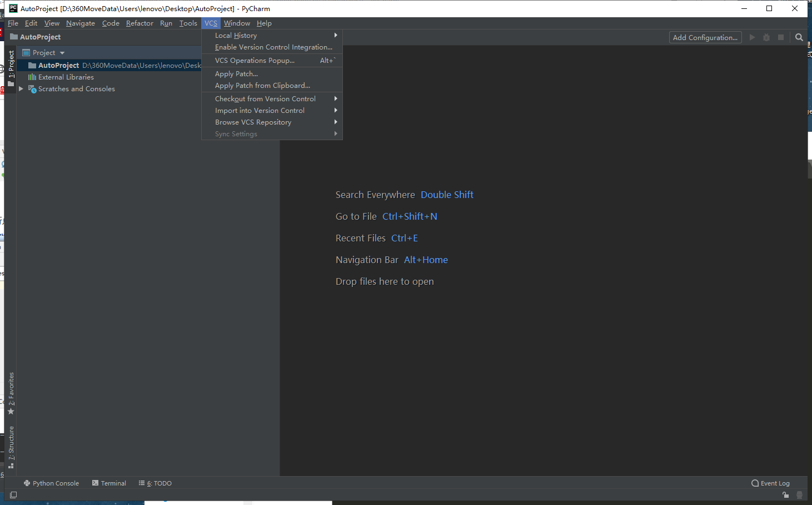Expand the Sync Settings submenu arrow
Image resolution: width=812 pixels, height=505 pixels.
click(x=336, y=133)
